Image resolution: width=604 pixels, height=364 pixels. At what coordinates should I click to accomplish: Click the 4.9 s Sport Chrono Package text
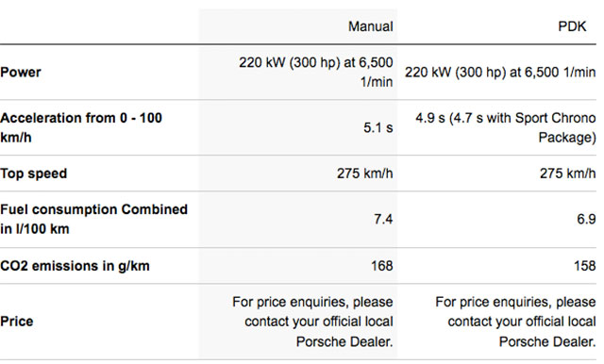click(x=506, y=127)
